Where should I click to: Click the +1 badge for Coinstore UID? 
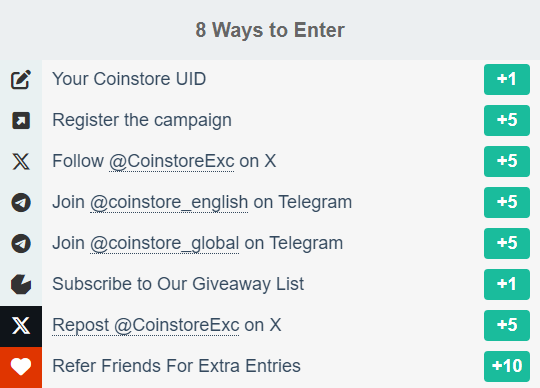click(507, 80)
